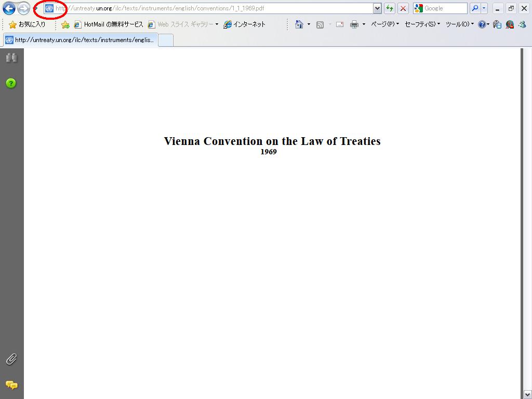Open the ツール(O) menu
532x399 pixels.
click(x=459, y=24)
